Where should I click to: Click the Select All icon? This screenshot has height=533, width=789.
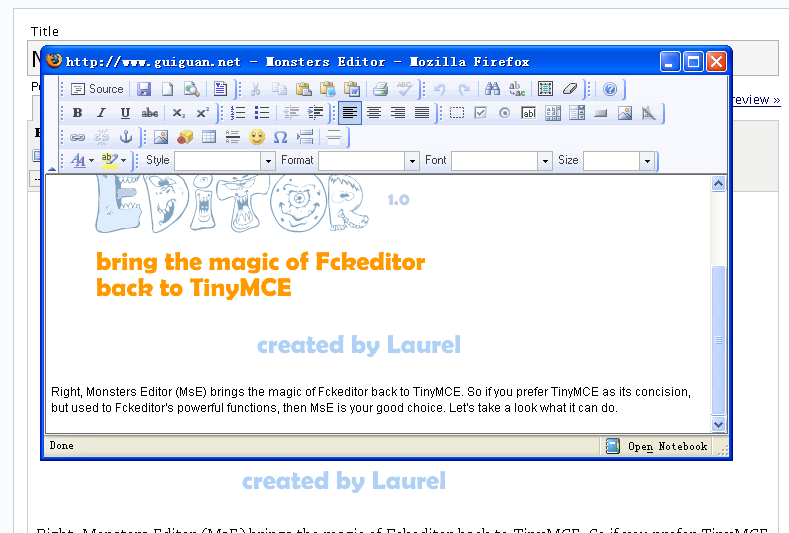[545, 89]
